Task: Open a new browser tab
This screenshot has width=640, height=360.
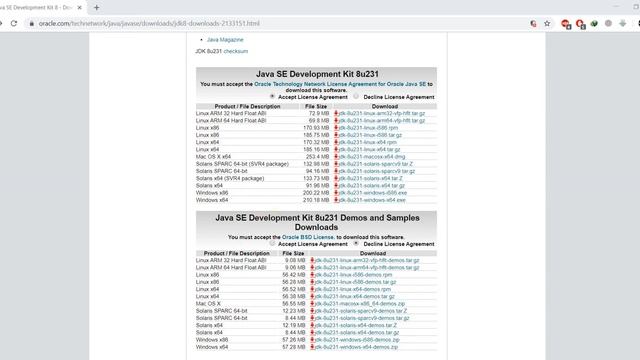Action: 96,7
